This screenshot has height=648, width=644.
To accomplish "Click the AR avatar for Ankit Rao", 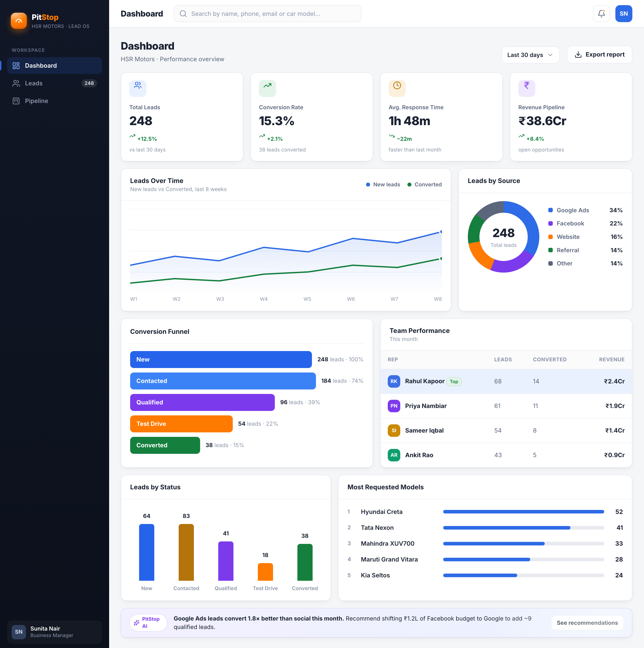I will [x=394, y=455].
